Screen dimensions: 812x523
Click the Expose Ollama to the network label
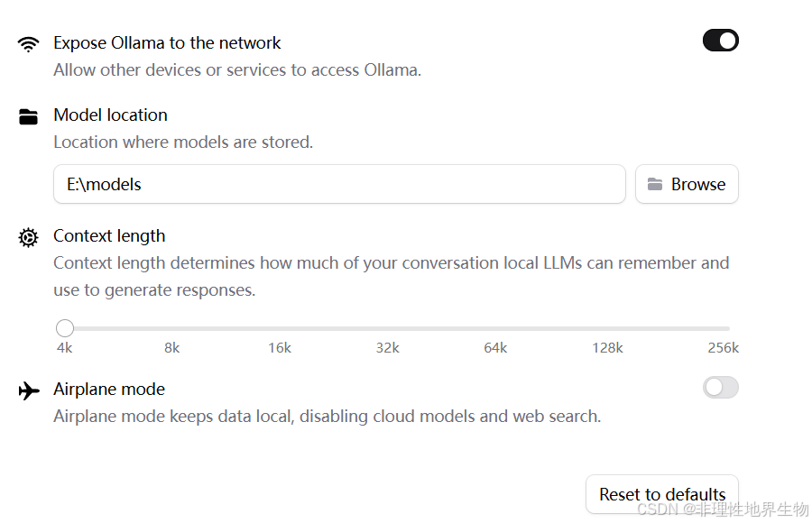pyautogui.click(x=167, y=43)
